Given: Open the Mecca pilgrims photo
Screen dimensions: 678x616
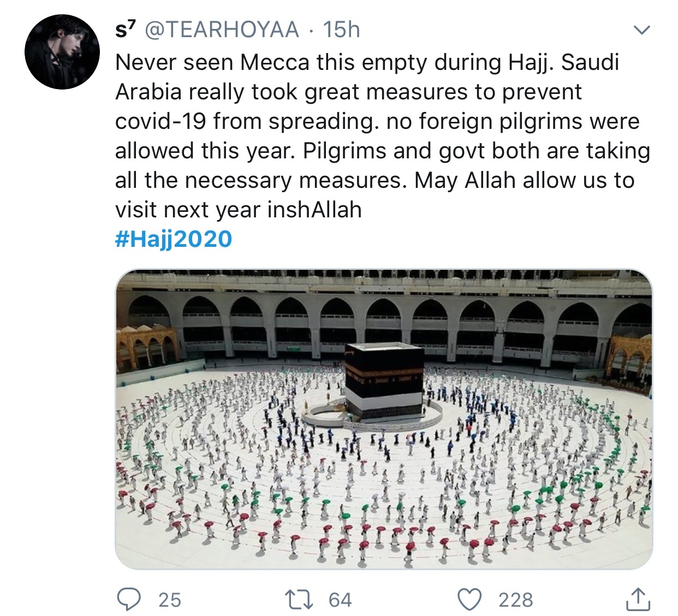Looking at the screenshot, I should coord(384,419).
